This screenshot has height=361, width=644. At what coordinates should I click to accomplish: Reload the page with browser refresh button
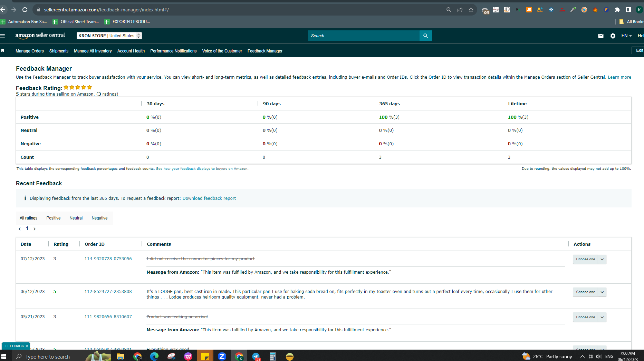(x=25, y=10)
